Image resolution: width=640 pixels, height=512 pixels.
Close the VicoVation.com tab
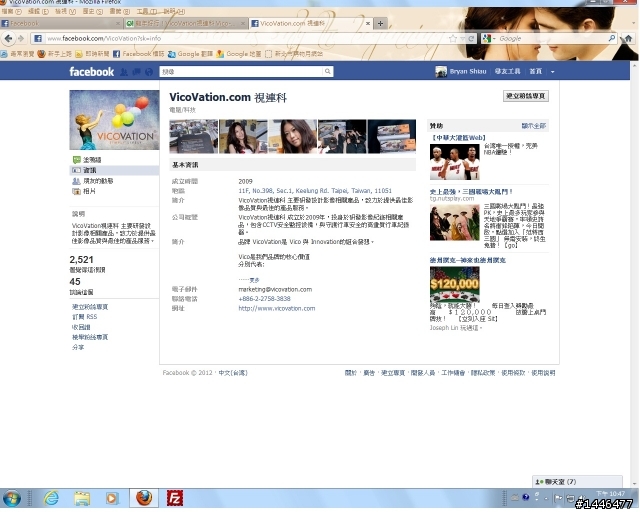coord(367,24)
